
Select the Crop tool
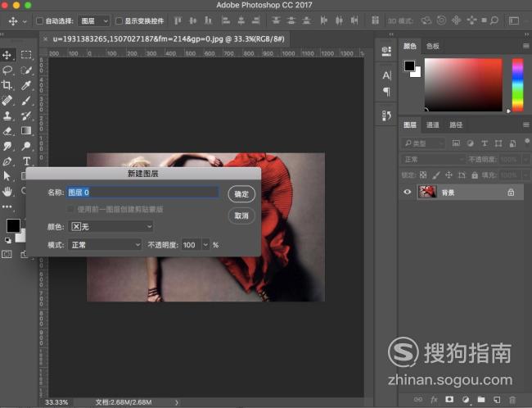(7, 85)
